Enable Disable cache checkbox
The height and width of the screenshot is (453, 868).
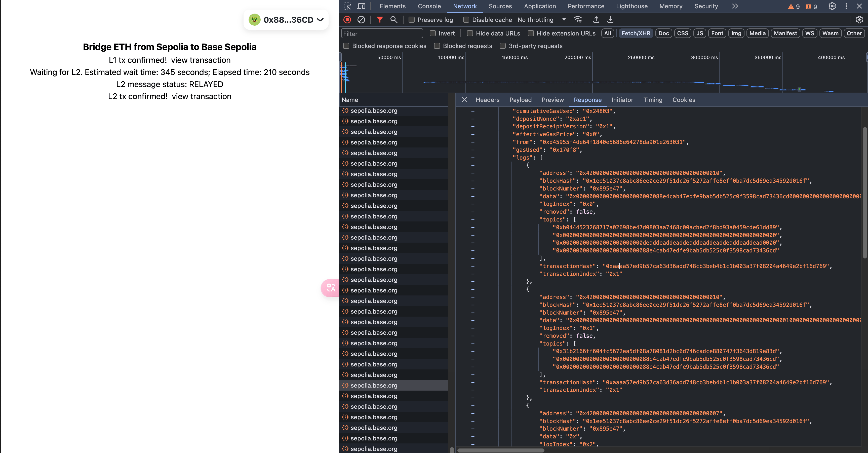click(466, 20)
